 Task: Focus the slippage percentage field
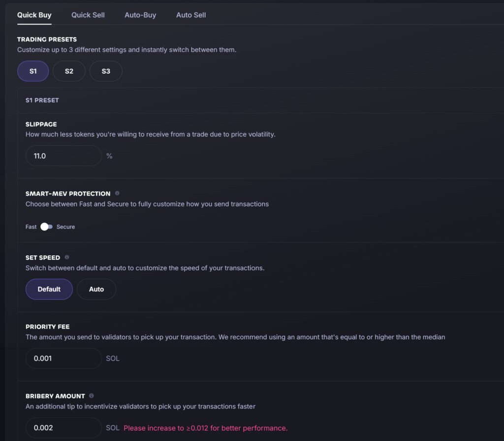point(63,156)
